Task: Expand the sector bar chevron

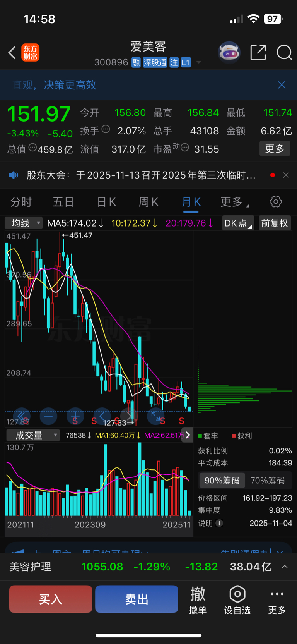Action: click(x=285, y=567)
